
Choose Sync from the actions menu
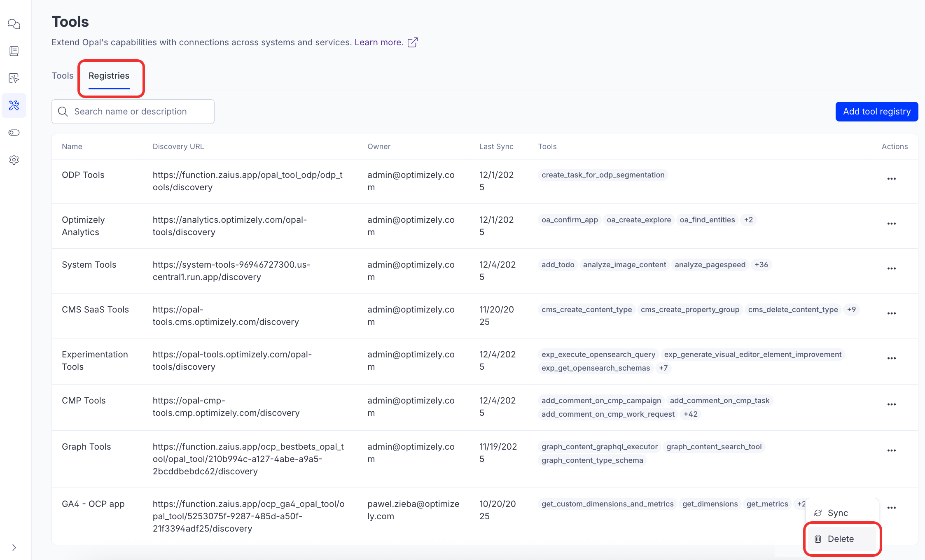[x=837, y=513]
